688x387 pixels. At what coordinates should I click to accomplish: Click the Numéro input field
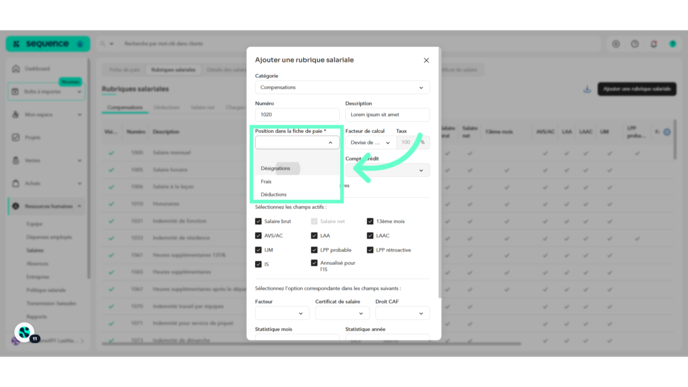(x=297, y=115)
